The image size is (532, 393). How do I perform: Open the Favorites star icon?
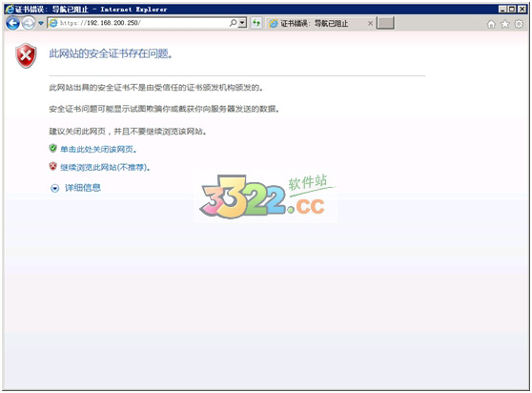point(505,24)
